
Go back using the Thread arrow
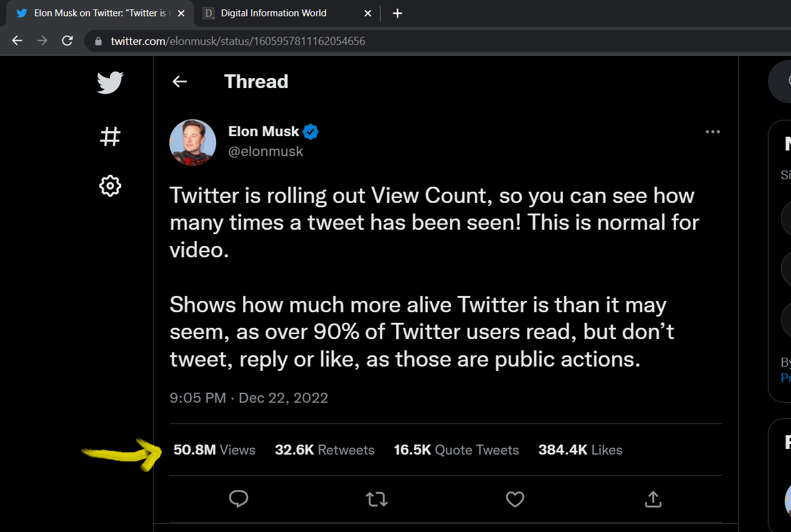click(x=180, y=81)
